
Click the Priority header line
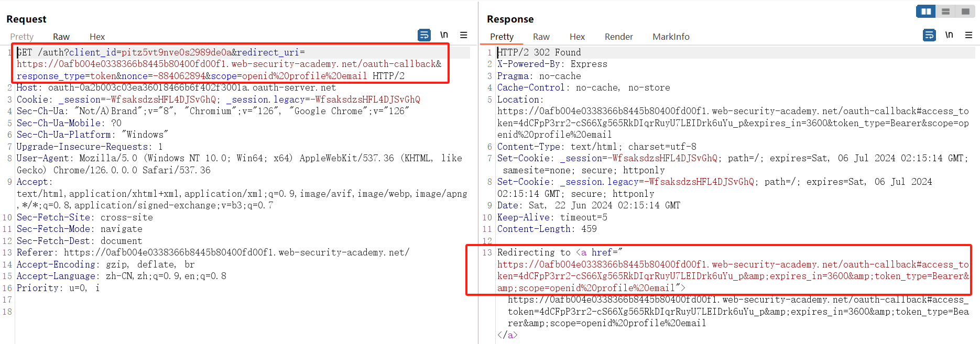58,288
